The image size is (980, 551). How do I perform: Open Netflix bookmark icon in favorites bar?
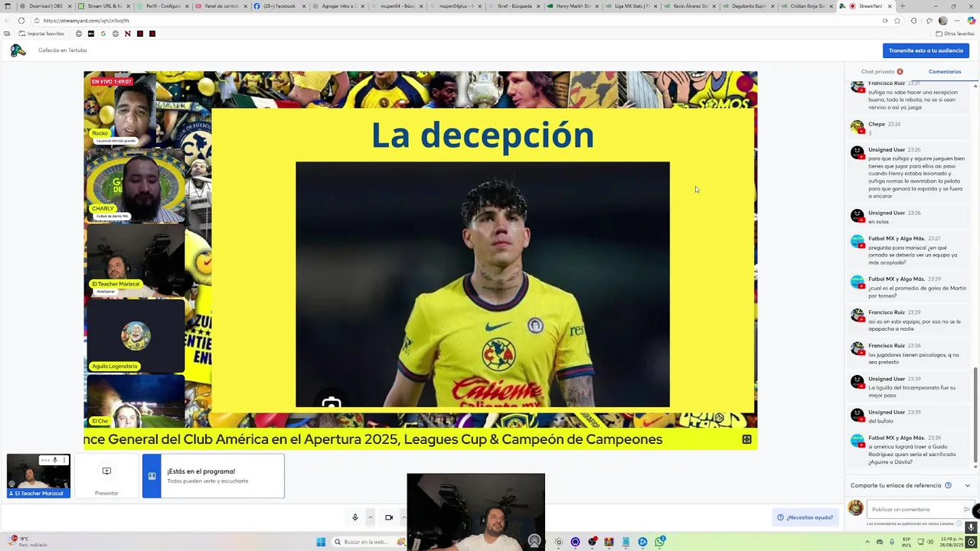[128, 34]
